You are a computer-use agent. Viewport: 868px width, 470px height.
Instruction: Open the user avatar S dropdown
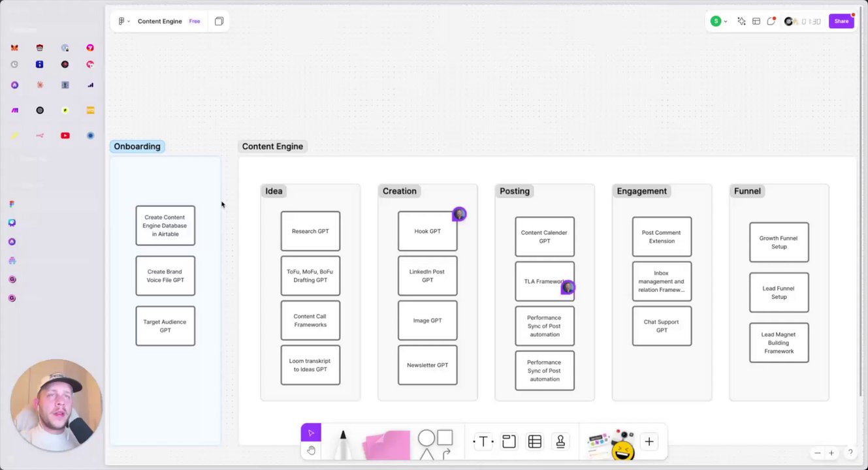[718, 21]
